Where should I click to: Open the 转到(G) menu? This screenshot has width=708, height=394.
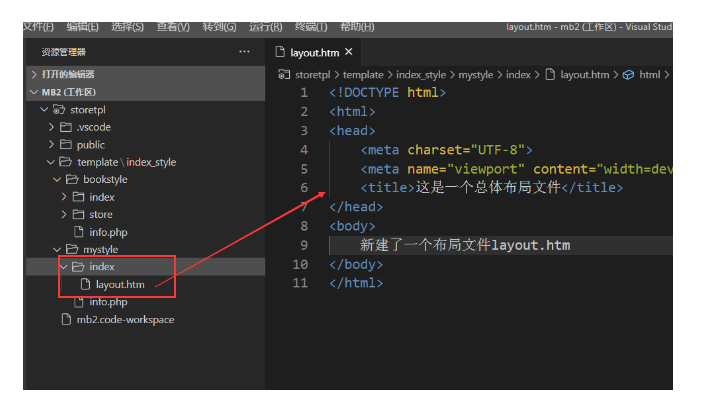219,27
